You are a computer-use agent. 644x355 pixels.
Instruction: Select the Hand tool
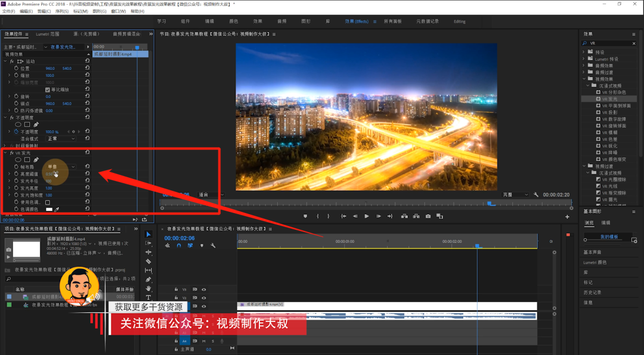click(x=148, y=288)
